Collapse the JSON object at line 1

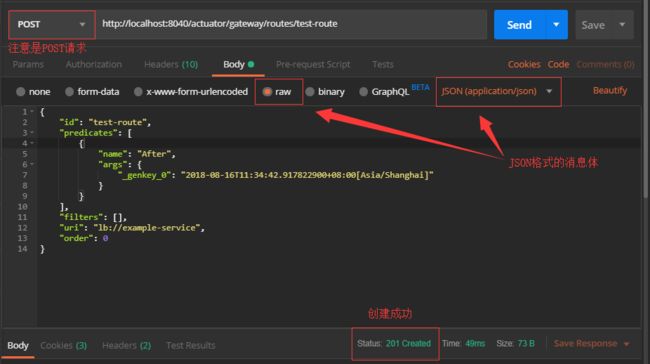32,112
